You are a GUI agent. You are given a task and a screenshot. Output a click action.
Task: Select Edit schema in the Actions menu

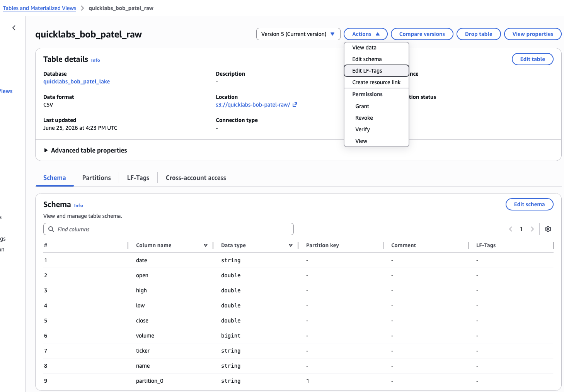coord(376,59)
